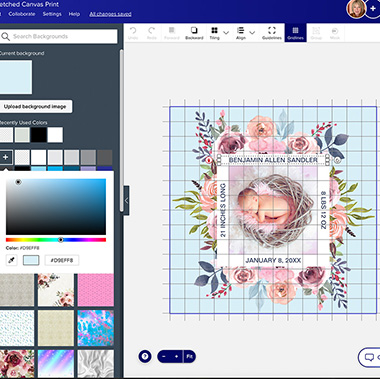Click the plus circle beside avatar

(373, 9)
